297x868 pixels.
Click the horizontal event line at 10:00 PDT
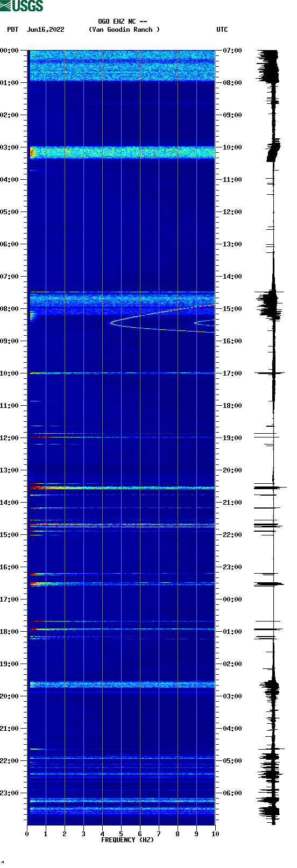coord(122,373)
